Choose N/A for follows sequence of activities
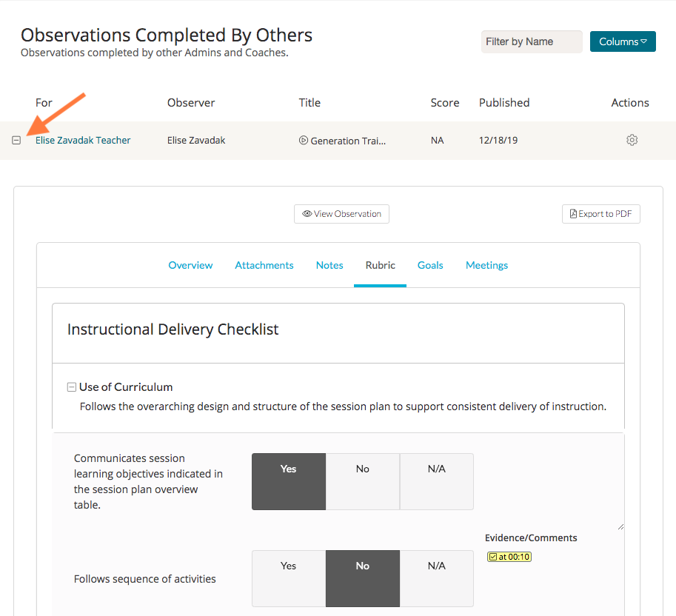 point(437,578)
